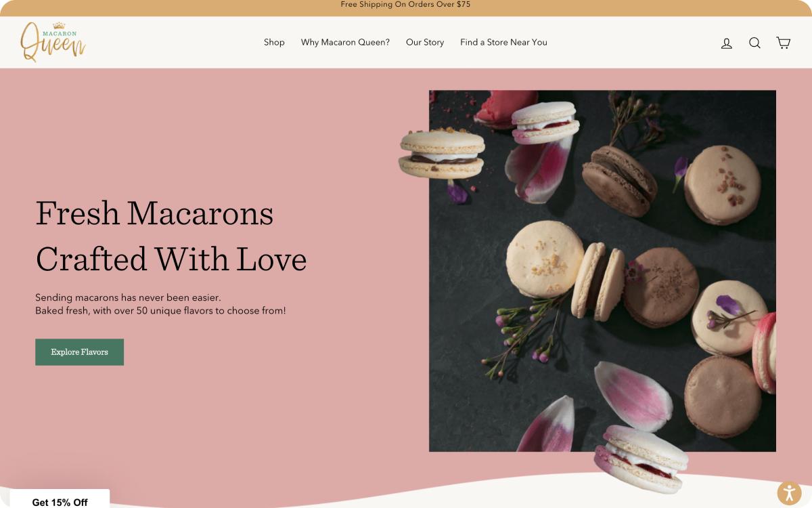This screenshot has height=508, width=812.
Task: Click the Macaron Queen logo
Action: (53, 41)
